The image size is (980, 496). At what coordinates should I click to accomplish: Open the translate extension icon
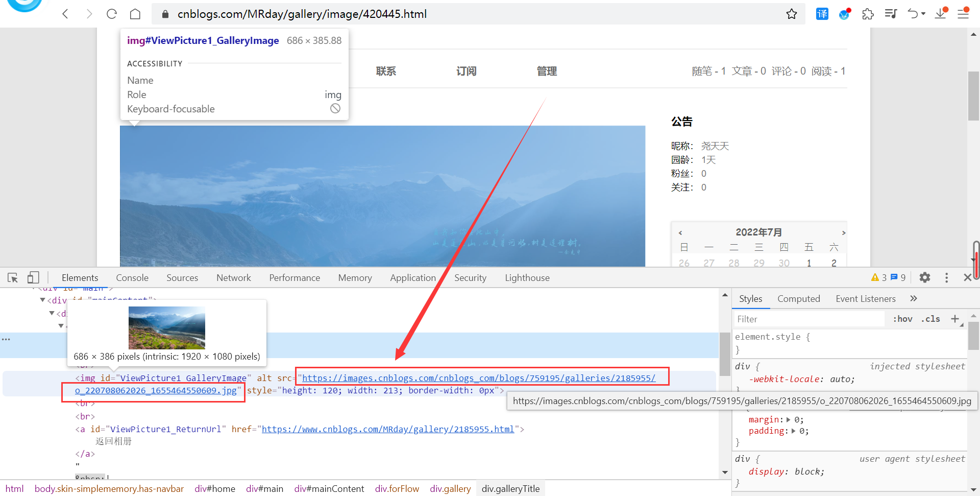tap(822, 14)
